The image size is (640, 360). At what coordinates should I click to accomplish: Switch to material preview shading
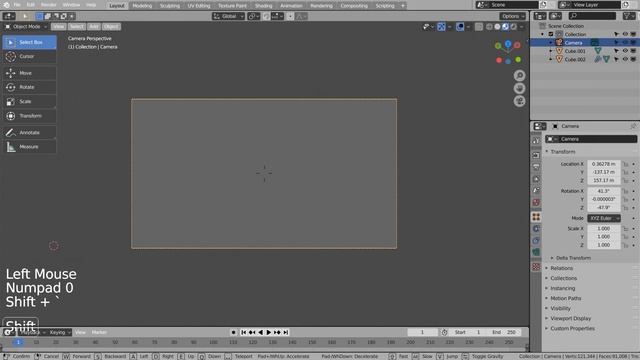tap(505, 27)
